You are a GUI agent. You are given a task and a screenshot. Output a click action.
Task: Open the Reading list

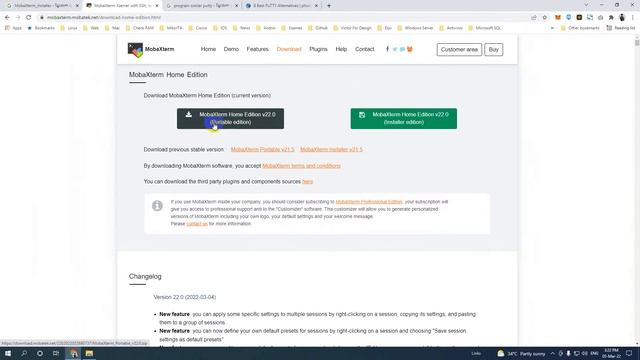pos(621,28)
